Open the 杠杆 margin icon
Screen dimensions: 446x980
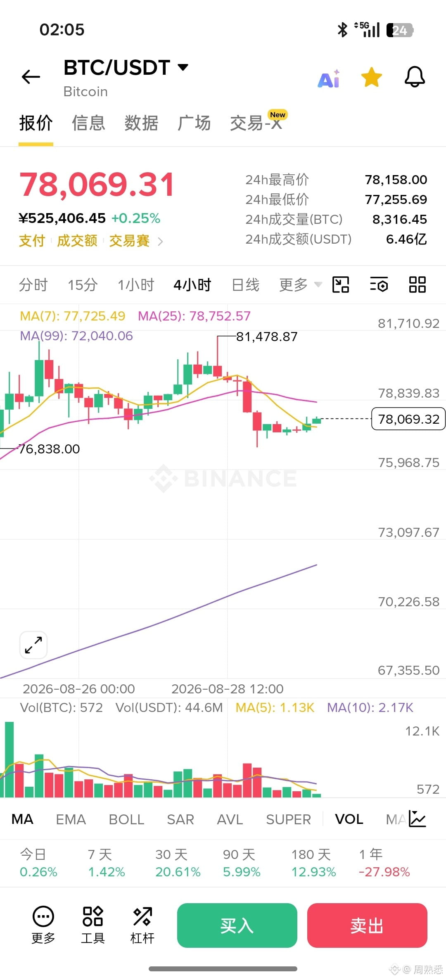coord(142,925)
